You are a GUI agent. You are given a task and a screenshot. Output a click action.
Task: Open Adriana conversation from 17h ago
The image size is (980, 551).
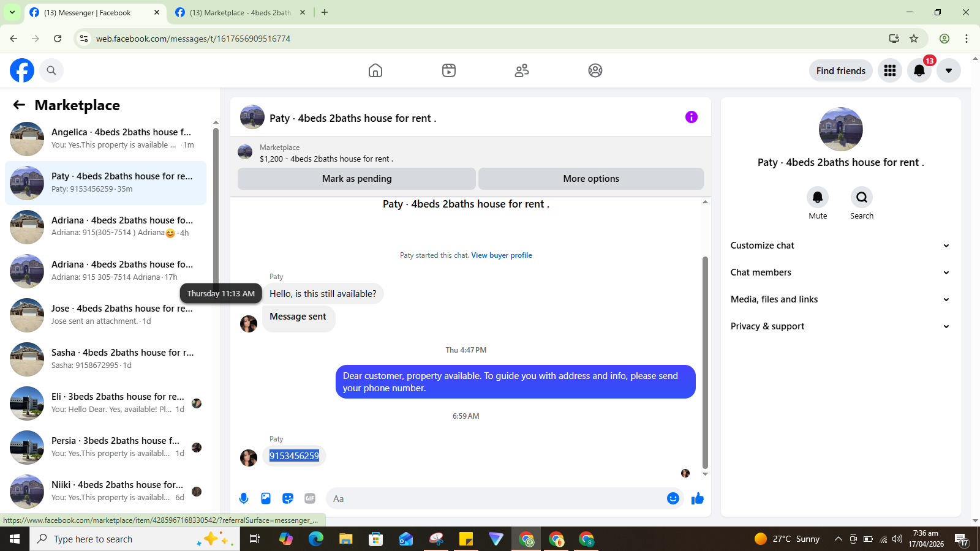click(x=105, y=271)
